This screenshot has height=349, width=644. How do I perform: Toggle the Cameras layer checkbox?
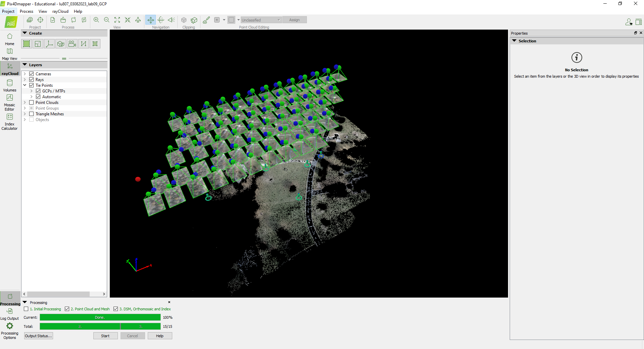32,74
